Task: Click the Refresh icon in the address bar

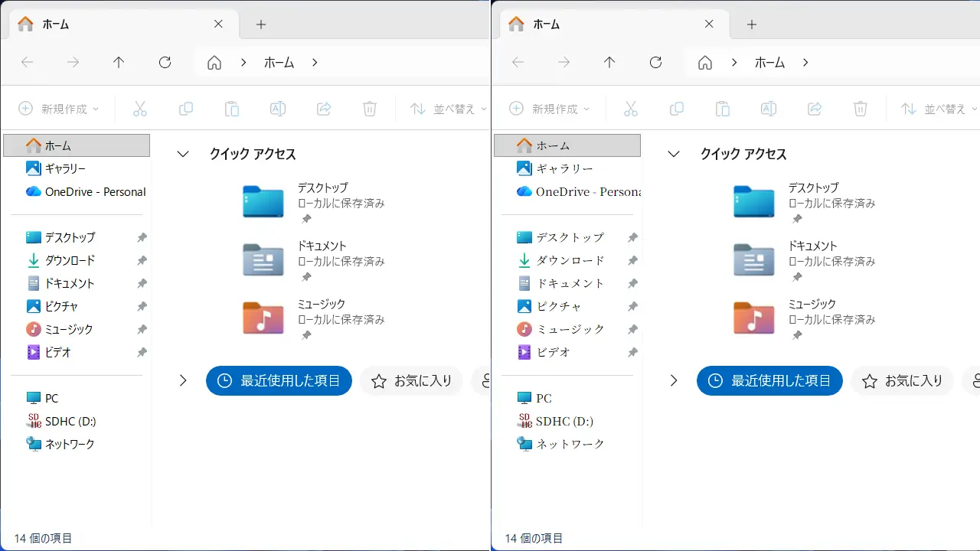Action: point(165,63)
